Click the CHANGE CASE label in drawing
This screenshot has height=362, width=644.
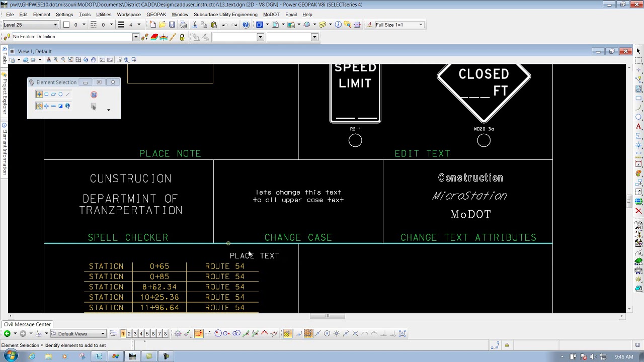[x=298, y=237]
